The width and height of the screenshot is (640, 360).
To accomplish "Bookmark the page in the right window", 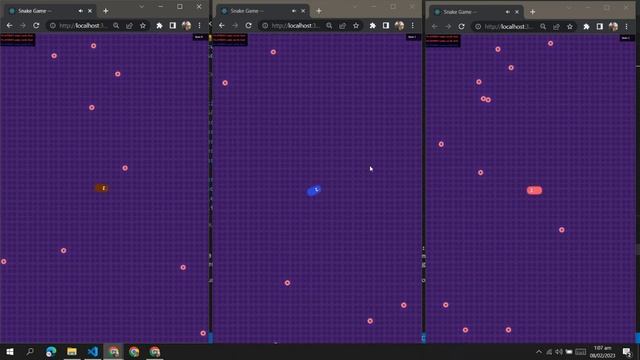I will [x=570, y=27].
